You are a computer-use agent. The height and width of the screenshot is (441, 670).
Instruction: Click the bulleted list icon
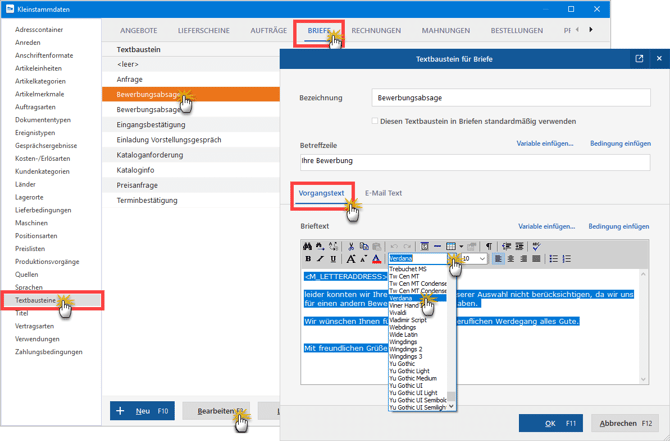click(554, 259)
